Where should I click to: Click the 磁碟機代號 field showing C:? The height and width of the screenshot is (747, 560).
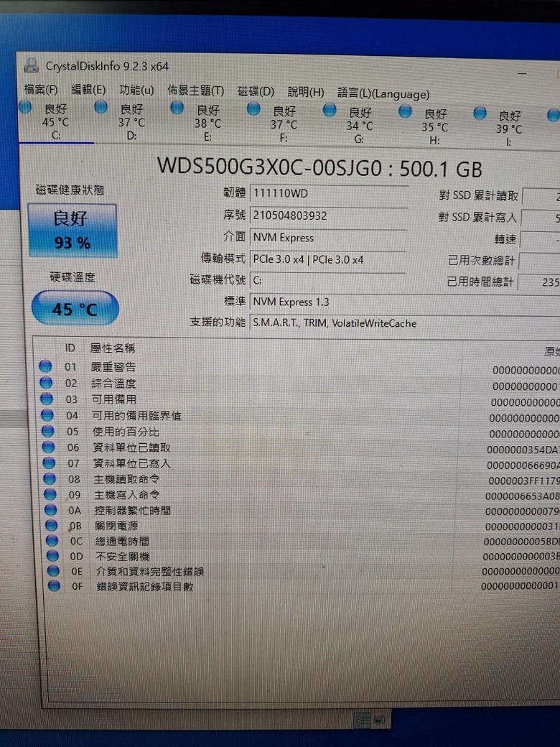[327, 280]
